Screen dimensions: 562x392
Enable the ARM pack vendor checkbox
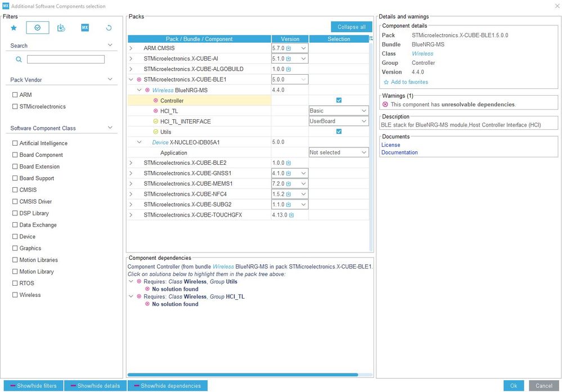pos(15,95)
